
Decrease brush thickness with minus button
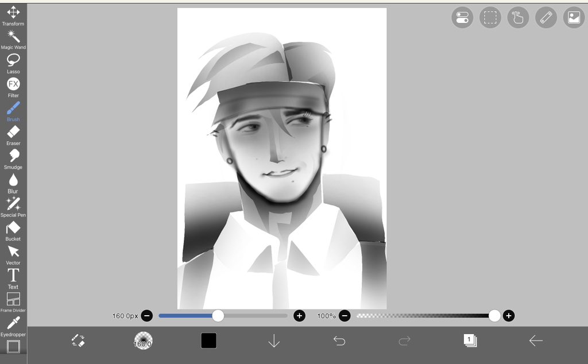[146, 316]
